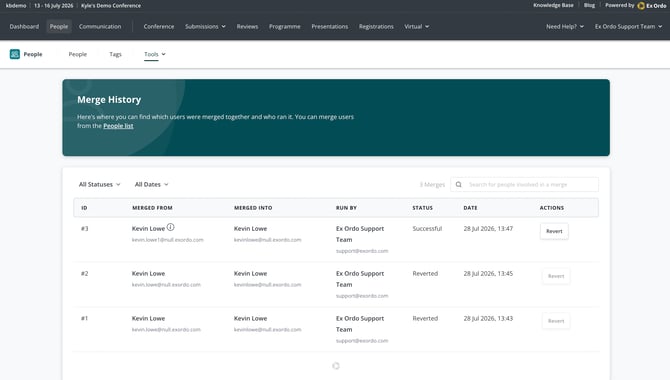Expand the All Statuses filter
670x380 pixels.
[99, 185]
